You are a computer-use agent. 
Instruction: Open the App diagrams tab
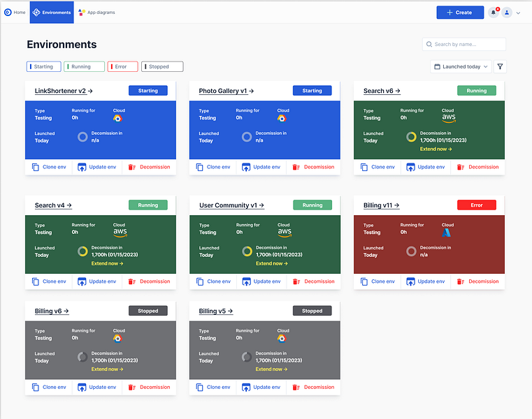(x=96, y=12)
